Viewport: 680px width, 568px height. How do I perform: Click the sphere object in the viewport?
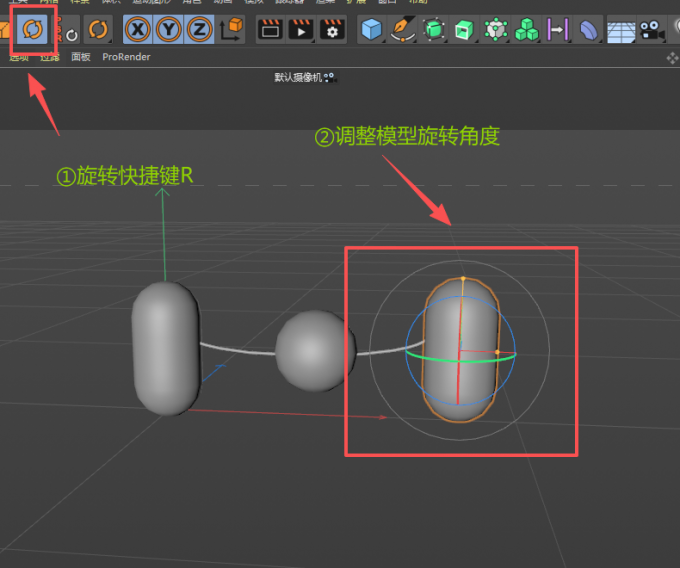310,350
